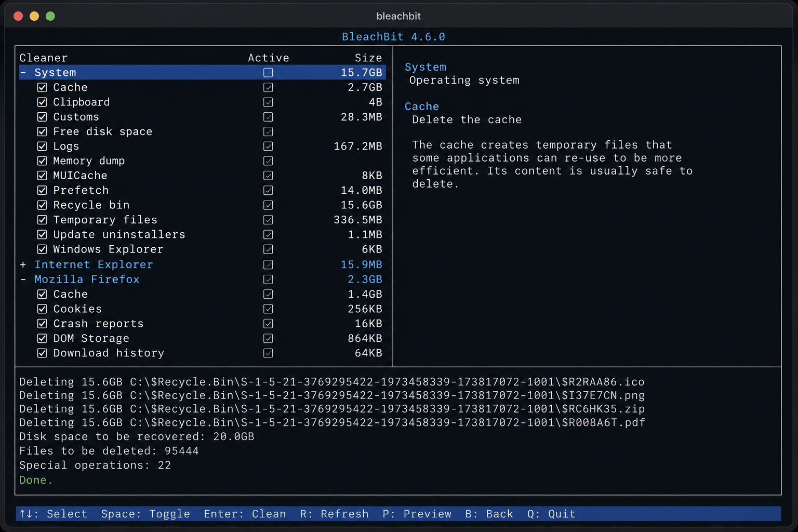Collapse the System group minus sign

(x=23, y=72)
